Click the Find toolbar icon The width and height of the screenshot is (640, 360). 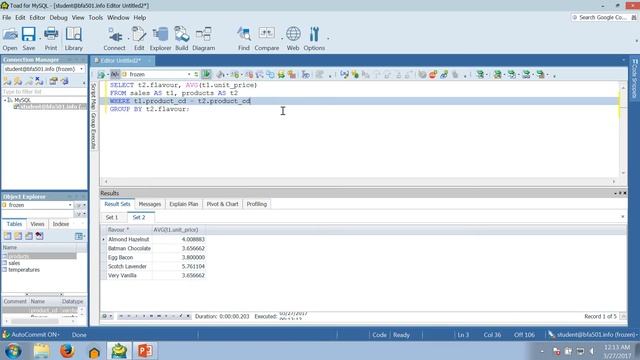[x=244, y=39]
